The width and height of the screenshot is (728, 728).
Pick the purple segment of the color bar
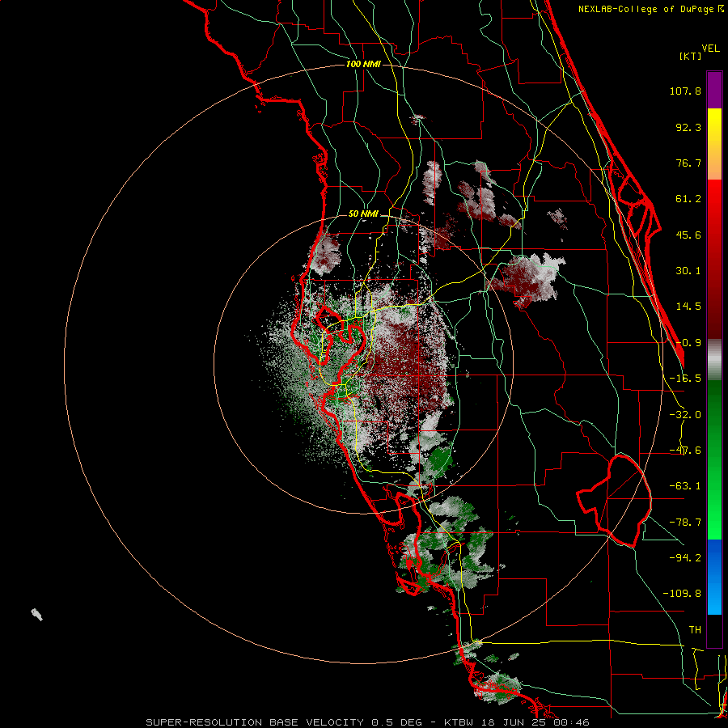coord(714,90)
